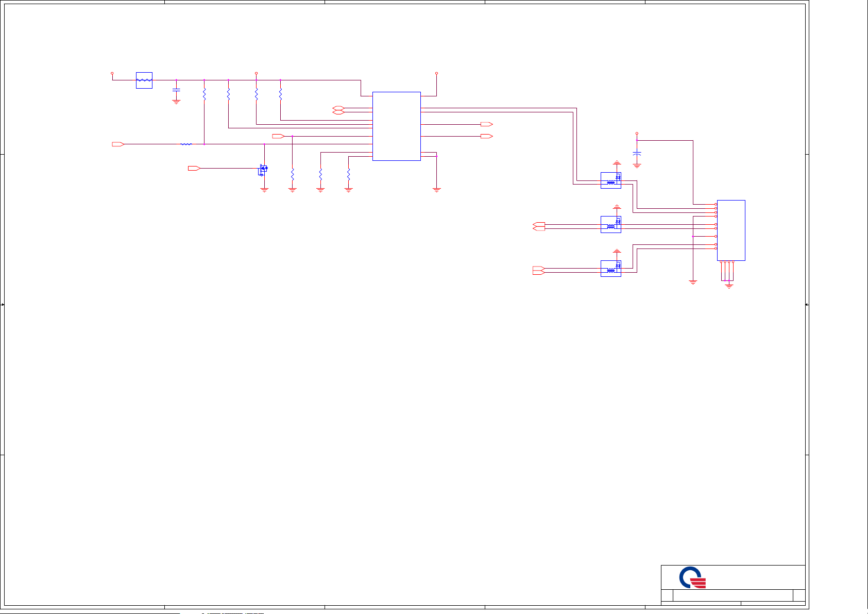The height and width of the screenshot is (614, 868).
Task: Select the MOSFET transistor symbol
Action: tap(263, 169)
